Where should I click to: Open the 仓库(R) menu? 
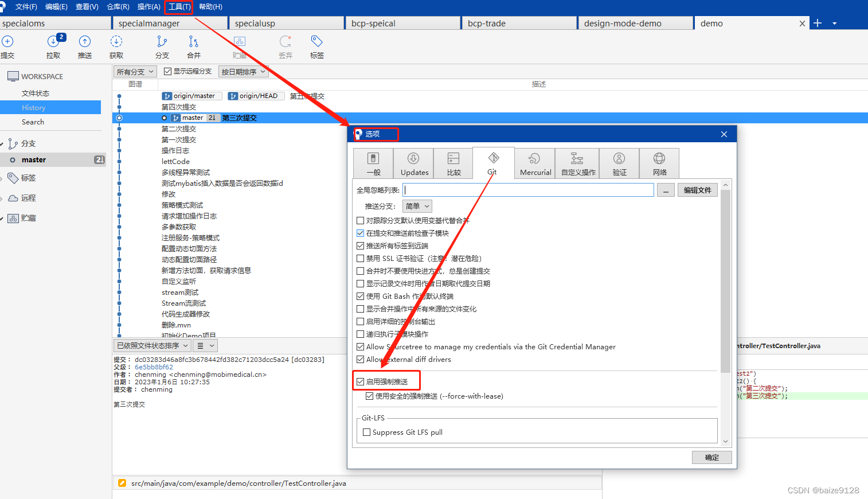coord(118,7)
